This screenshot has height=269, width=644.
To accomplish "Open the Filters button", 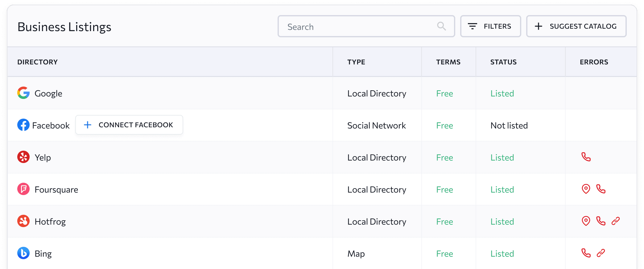I will (x=490, y=26).
